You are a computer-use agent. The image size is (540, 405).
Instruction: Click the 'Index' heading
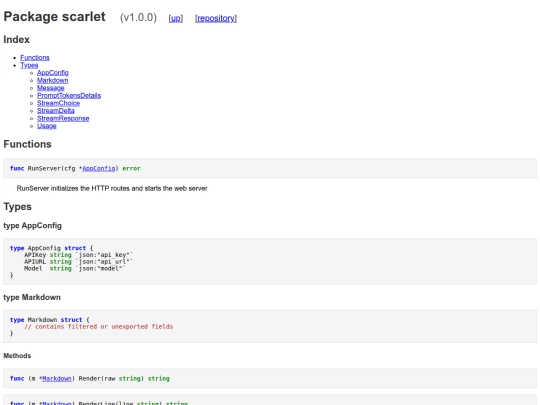(x=17, y=40)
